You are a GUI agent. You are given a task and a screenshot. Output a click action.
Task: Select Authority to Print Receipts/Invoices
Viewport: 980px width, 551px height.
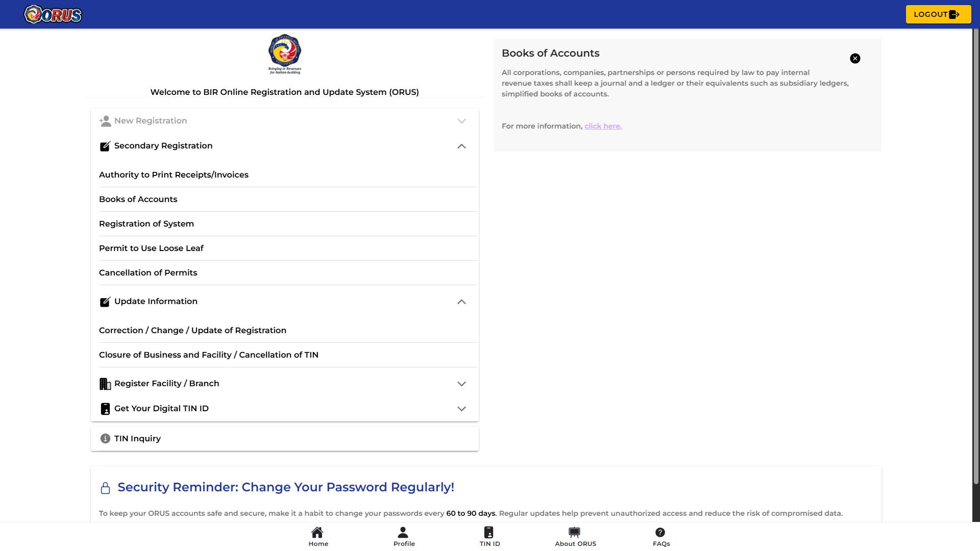pyautogui.click(x=288, y=175)
